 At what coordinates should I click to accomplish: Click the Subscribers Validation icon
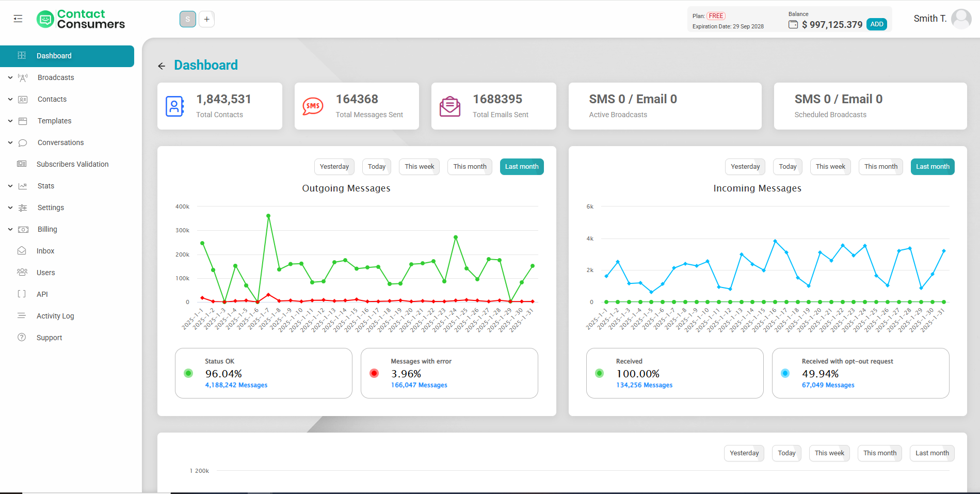(x=22, y=164)
